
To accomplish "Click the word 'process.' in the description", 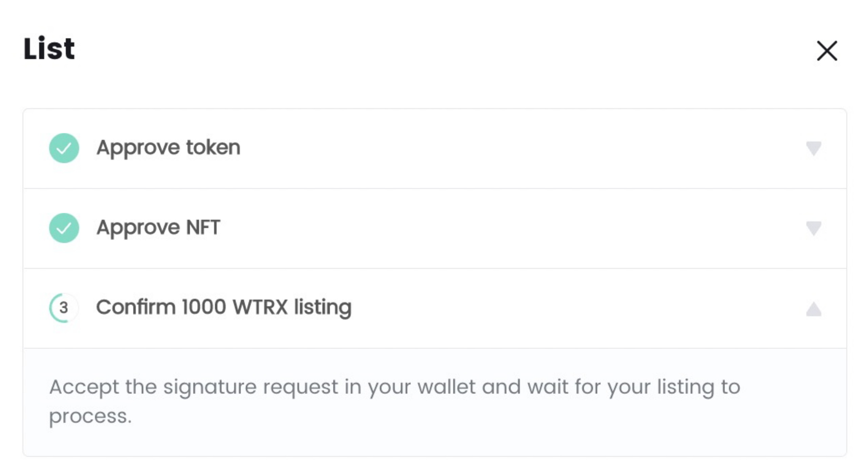I will coord(90,416).
